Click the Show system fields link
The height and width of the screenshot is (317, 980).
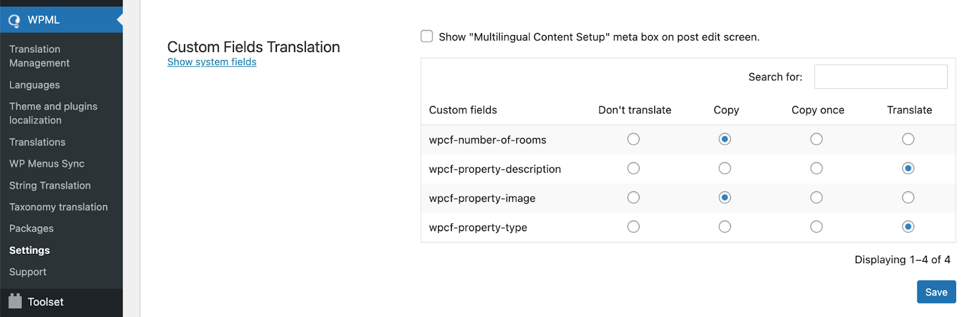(212, 62)
